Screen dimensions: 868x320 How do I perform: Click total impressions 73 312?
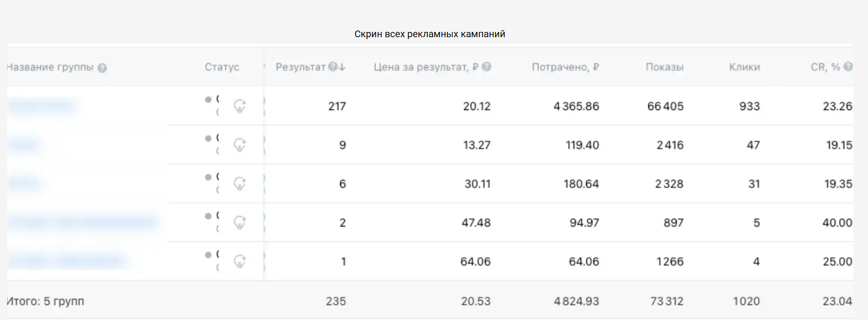(x=667, y=301)
